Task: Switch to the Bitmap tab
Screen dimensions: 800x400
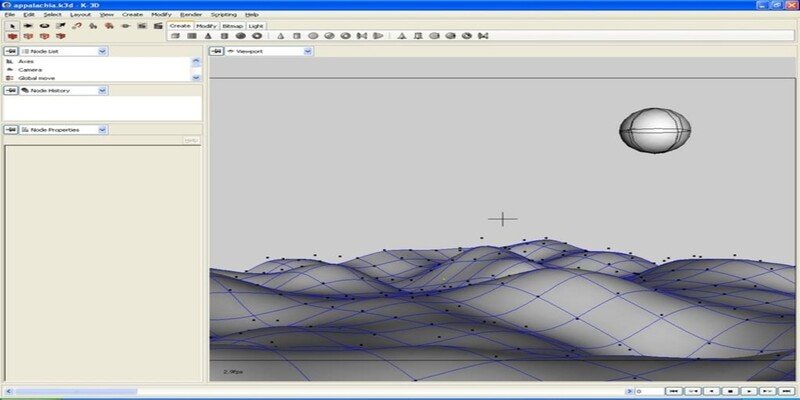Action: (x=232, y=26)
